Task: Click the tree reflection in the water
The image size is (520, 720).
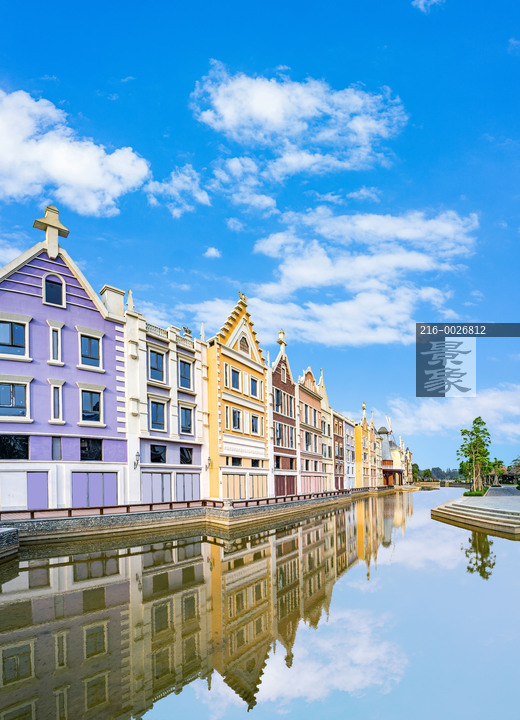Action: (479, 555)
